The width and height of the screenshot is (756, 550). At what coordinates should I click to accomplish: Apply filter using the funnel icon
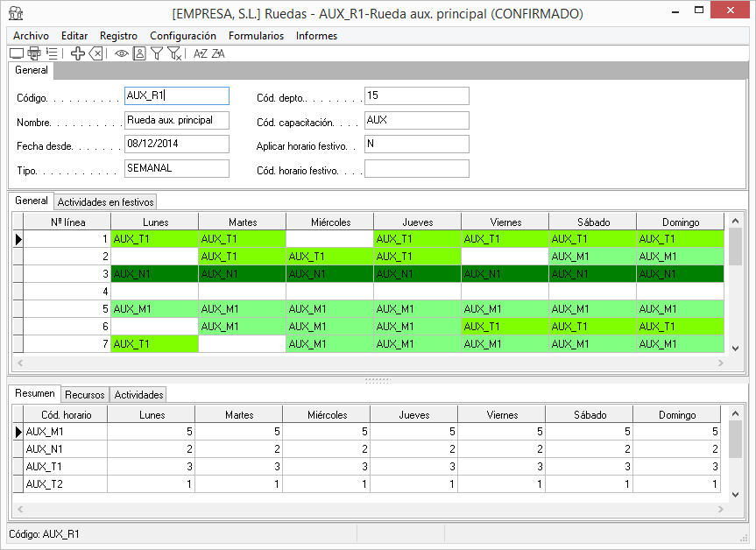tap(157, 53)
